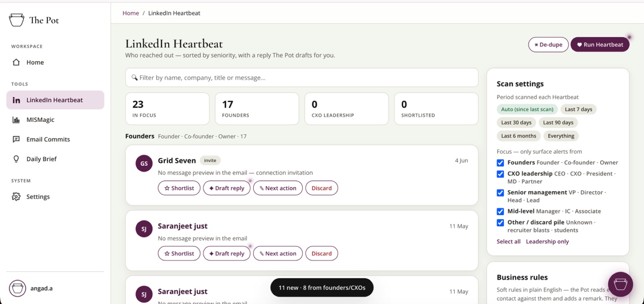Uncheck Founders focus checkbox
The width and height of the screenshot is (644, 304).
tap(500, 163)
